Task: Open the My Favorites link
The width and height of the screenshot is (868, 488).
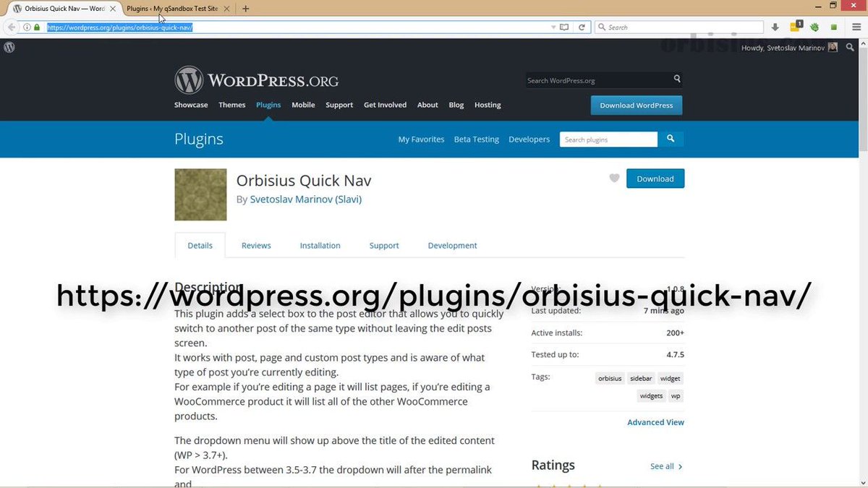Action: pos(421,140)
